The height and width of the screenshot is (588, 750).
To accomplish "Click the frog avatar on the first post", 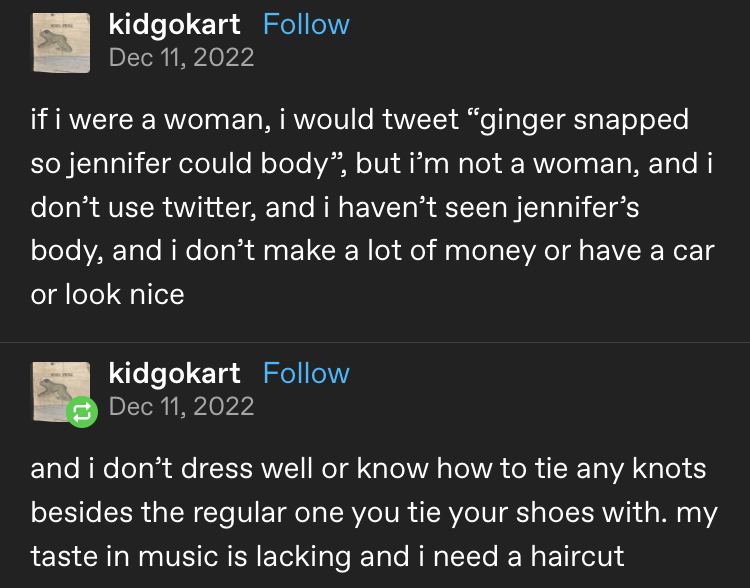I will click(x=61, y=43).
